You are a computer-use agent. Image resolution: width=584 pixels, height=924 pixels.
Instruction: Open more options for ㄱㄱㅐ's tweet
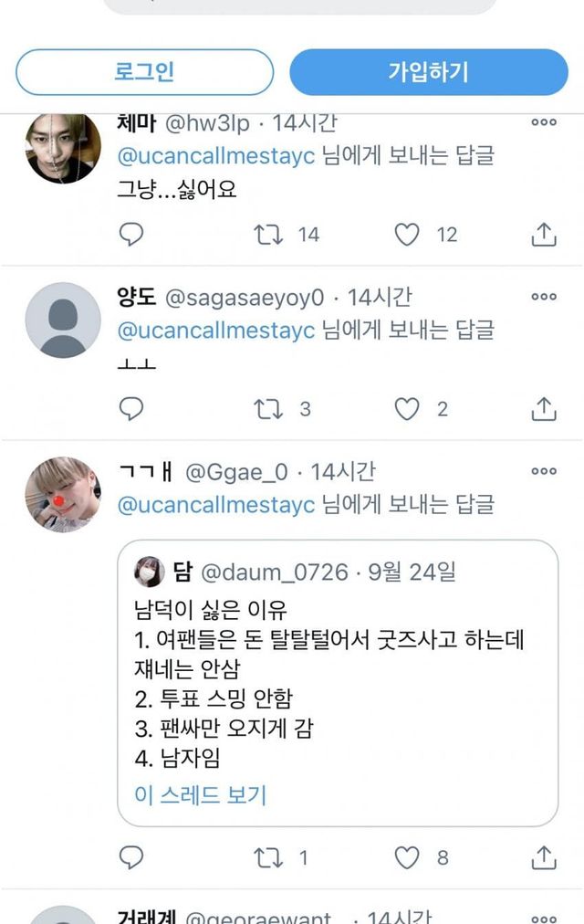[544, 471]
